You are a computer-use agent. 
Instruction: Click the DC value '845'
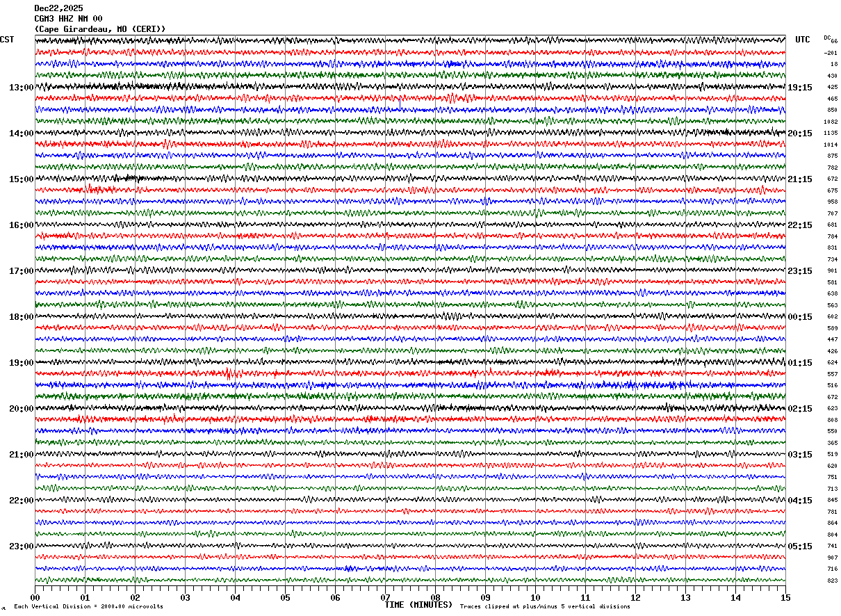(x=832, y=500)
